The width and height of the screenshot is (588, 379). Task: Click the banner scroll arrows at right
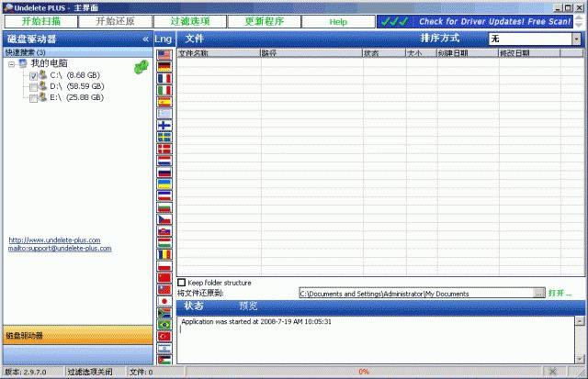(579, 21)
